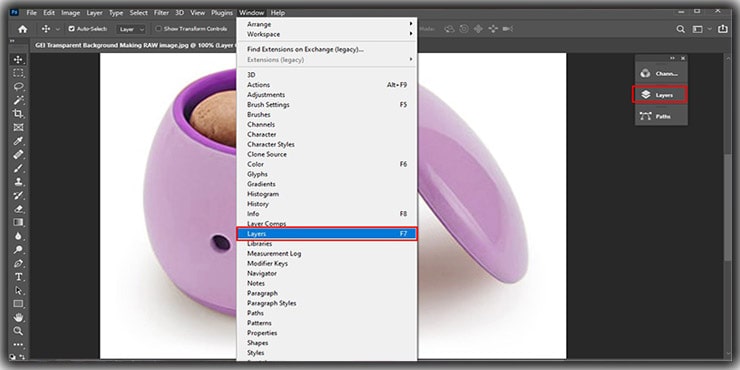
Task: Expand the toolbox double-arrow
Action: tap(12, 41)
